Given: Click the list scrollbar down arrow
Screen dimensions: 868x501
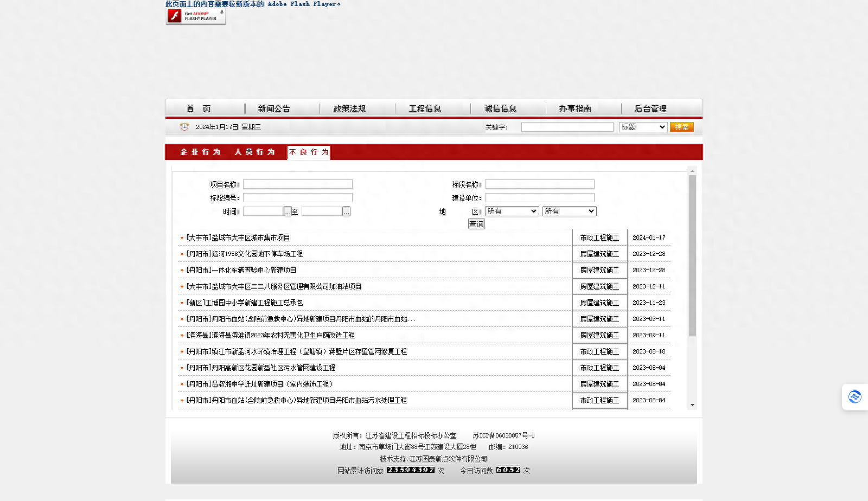Looking at the screenshot, I should (692, 405).
